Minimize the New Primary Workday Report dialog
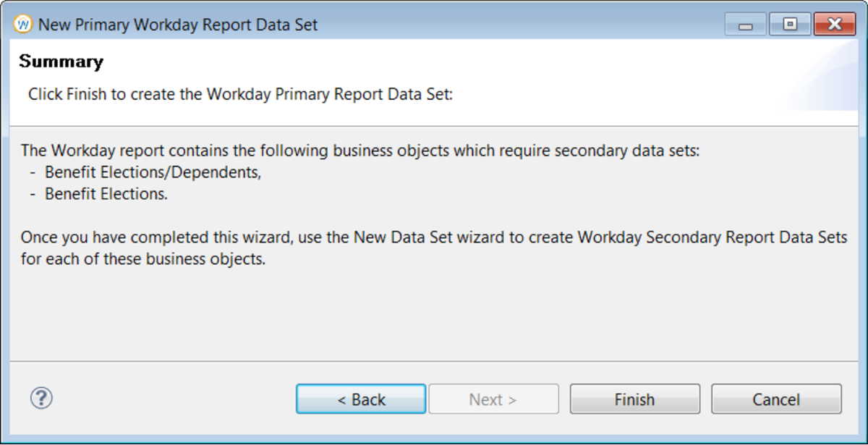Image resolution: width=868 pixels, height=445 pixels. coord(746,25)
